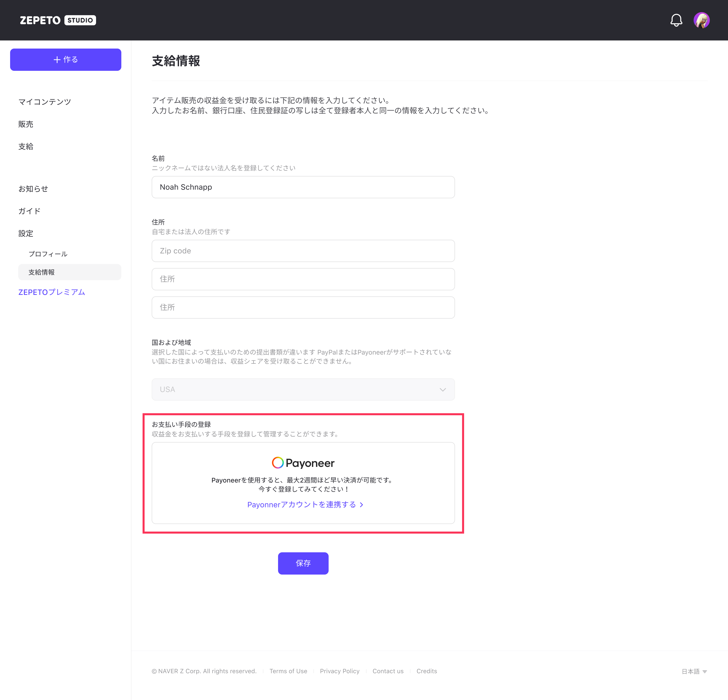
Task: Click the 支給情報 page heading
Action: 176,61
